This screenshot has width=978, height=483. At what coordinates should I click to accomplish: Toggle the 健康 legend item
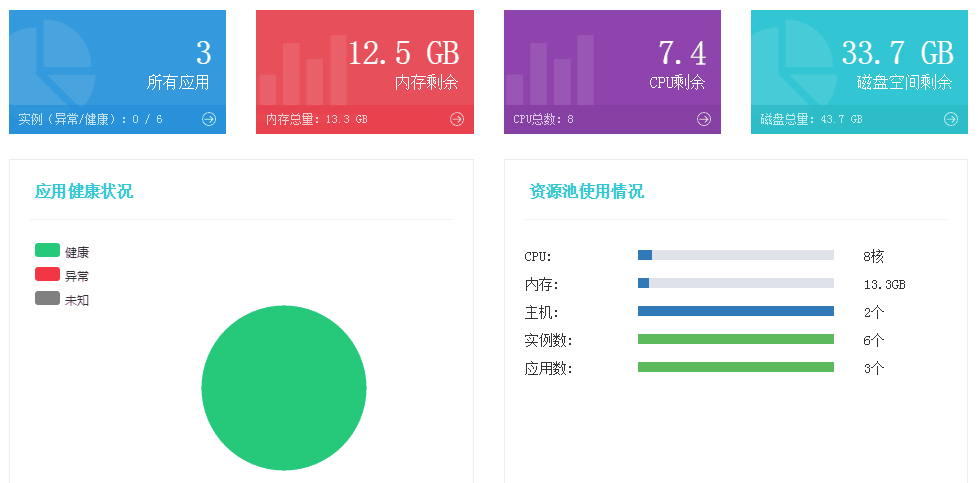point(61,251)
